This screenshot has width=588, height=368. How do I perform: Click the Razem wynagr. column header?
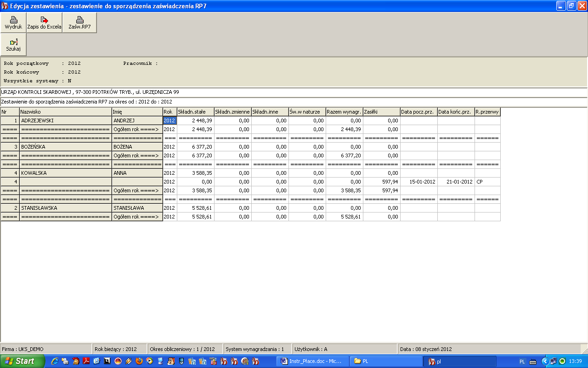click(345, 112)
